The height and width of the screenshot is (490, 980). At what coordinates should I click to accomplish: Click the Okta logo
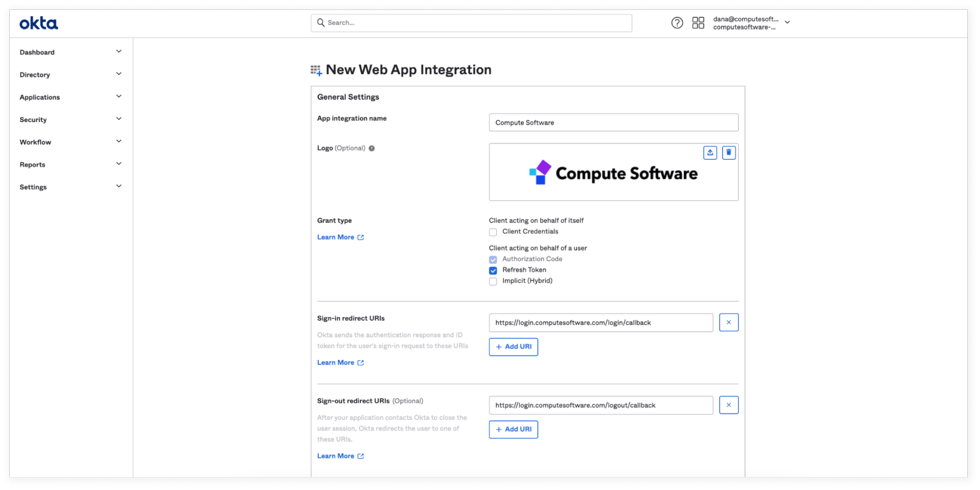39,23
